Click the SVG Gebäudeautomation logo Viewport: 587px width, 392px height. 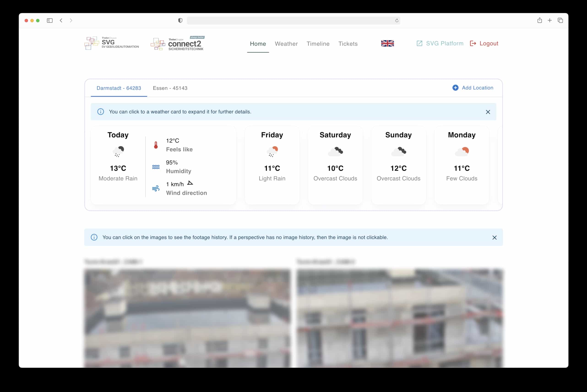111,43
